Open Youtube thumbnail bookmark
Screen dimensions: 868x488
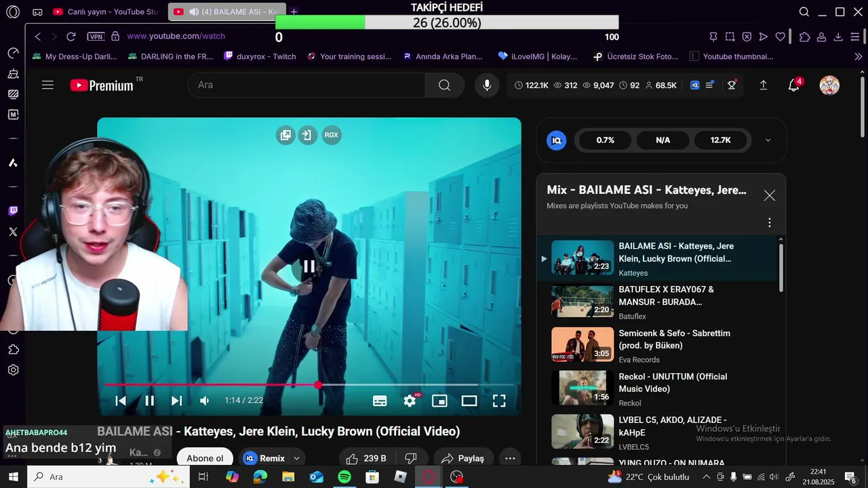731,56
